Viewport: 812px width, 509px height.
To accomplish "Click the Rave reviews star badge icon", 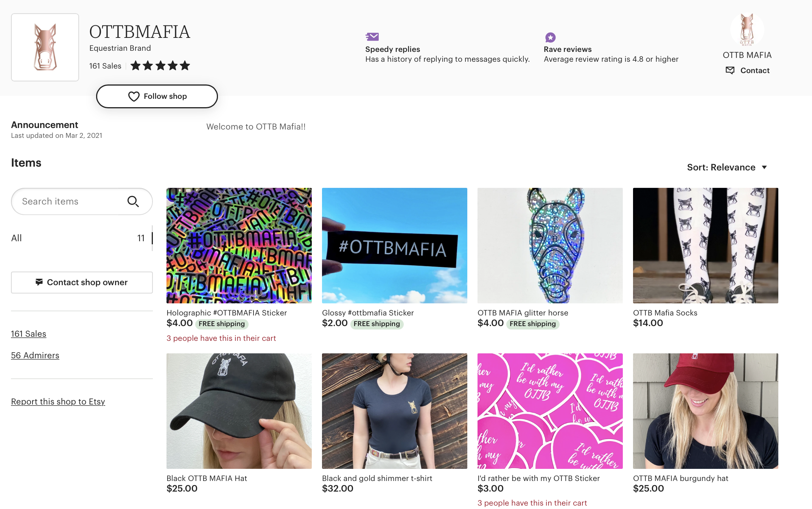I will pos(550,37).
